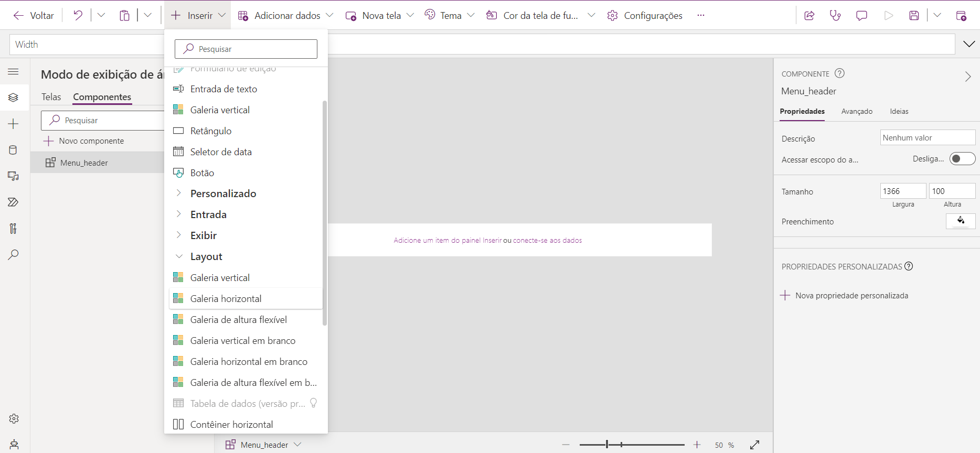Open the Share icon in top bar
The height and width of the screenshot is (453, 980).
(809, 15)
